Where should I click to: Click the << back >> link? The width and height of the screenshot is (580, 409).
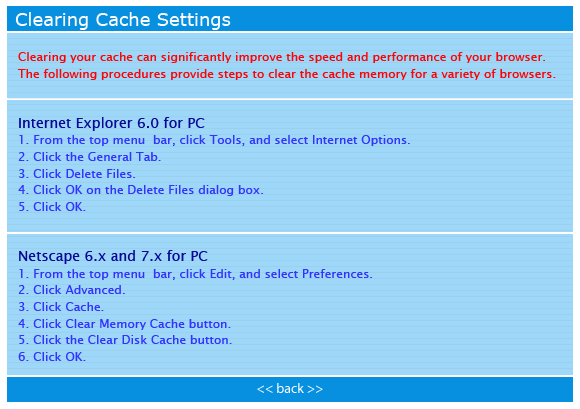(x=290, y=389)
